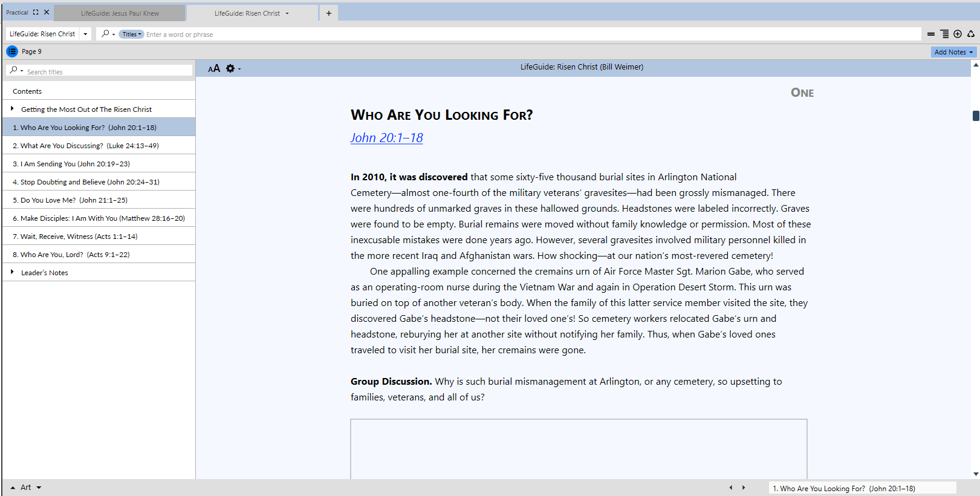This screenshot has height=496, width=980.
Task: Open 2. What Are You Discussing? chapter
Action: point(99,146)
